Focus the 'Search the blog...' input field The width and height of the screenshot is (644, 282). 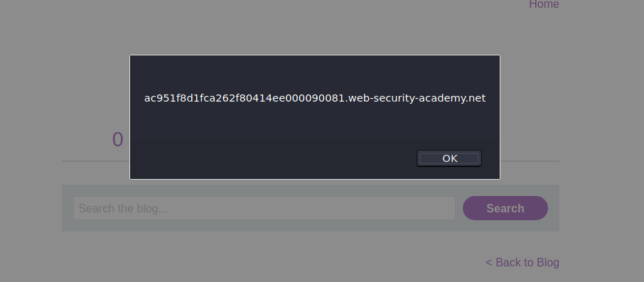pyautogui.click(x=264, y=208)
